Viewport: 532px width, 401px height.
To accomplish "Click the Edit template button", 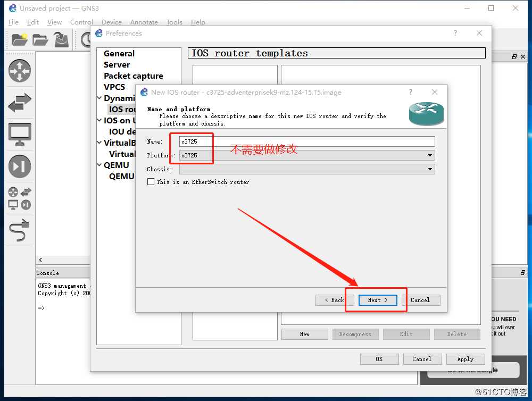I will click(406, 334).
